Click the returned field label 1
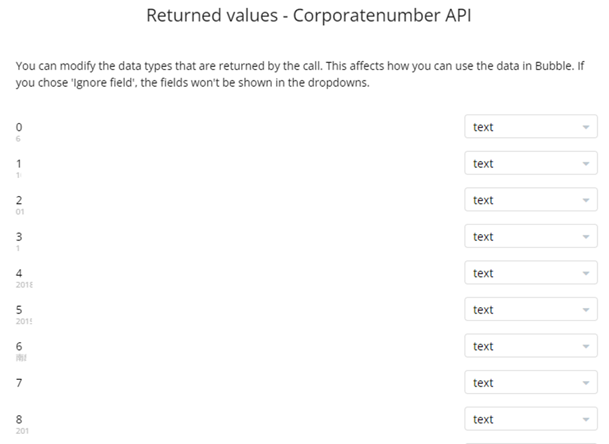The image size is (609, 444). coord(19,163)
